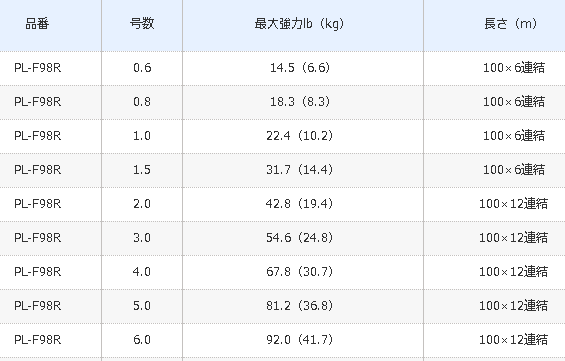Click the 42.8 (19.4) strength value
Screen dimensions: 565x361
(299, 204)
